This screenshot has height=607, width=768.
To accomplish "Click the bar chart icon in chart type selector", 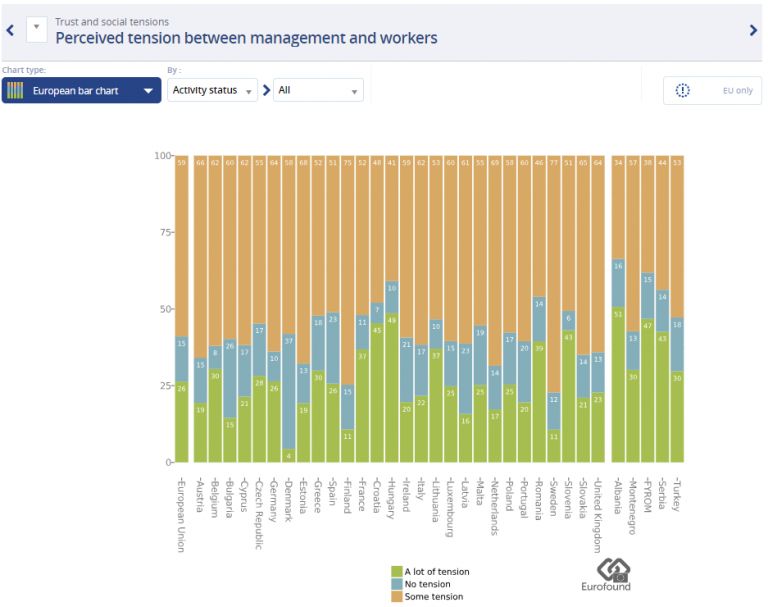I will (x=16, y=90).
